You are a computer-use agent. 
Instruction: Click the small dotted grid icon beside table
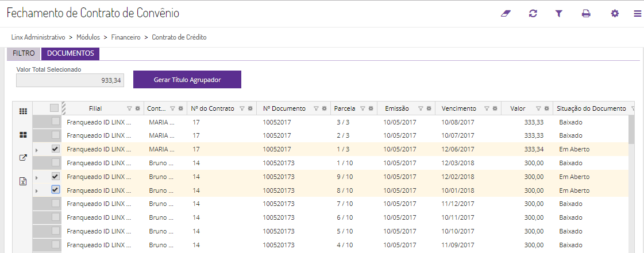point(24,111)
